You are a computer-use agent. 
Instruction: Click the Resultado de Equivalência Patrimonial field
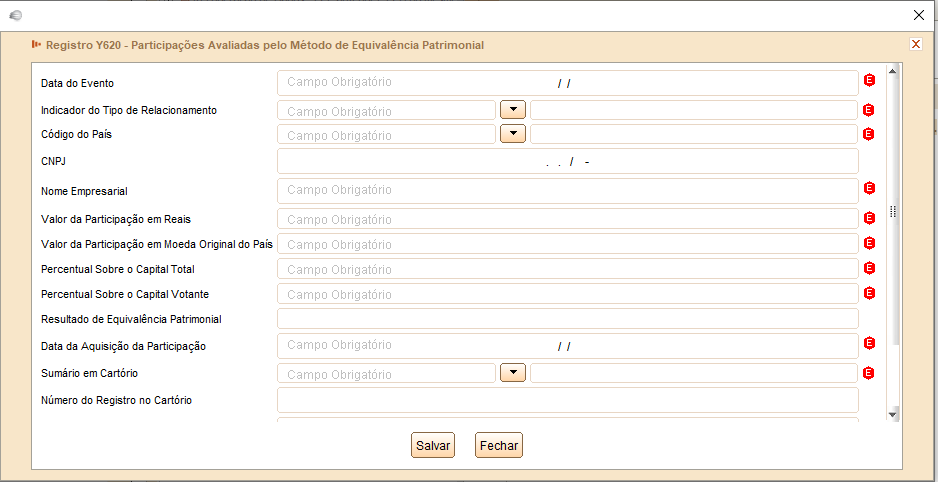pos(568,319)
